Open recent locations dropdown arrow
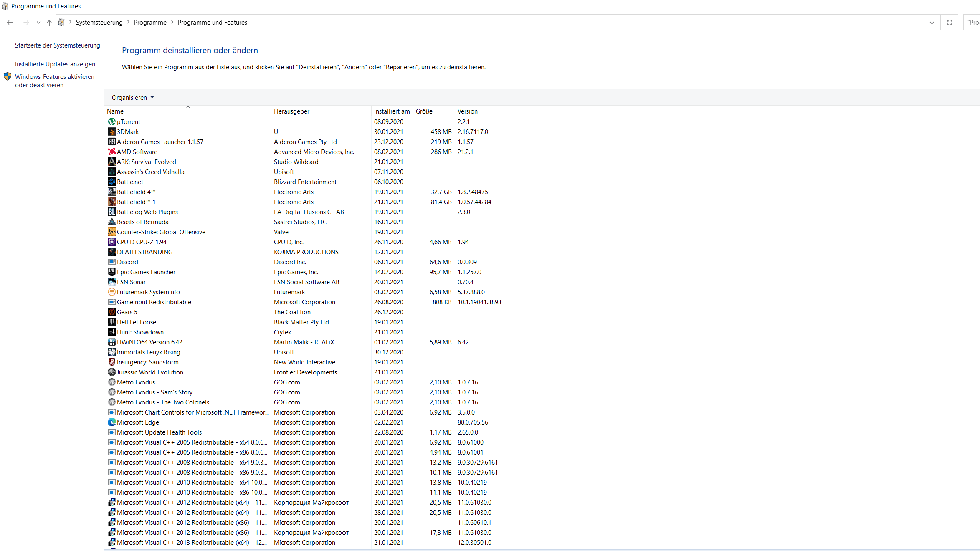 coord(38,23)
